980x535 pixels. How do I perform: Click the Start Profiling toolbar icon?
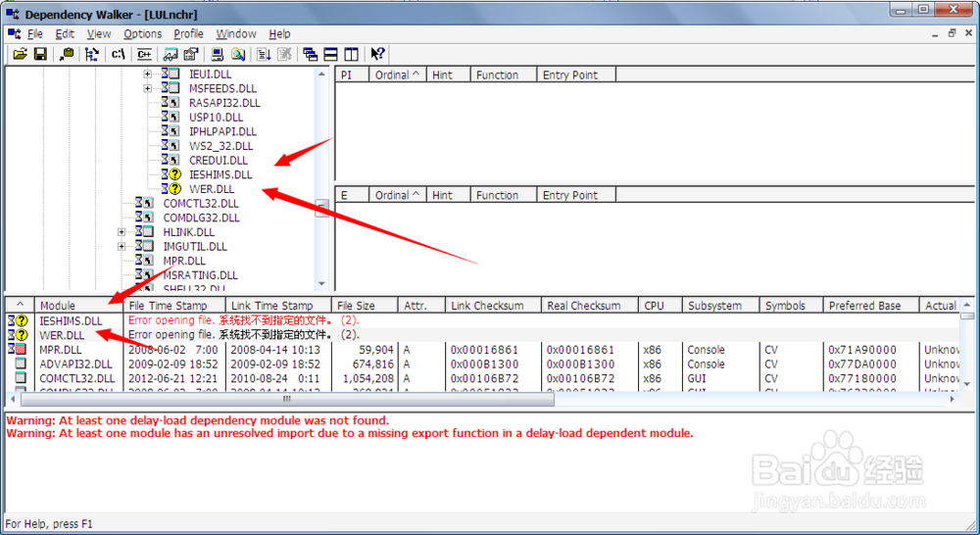[x=264, y=54]
